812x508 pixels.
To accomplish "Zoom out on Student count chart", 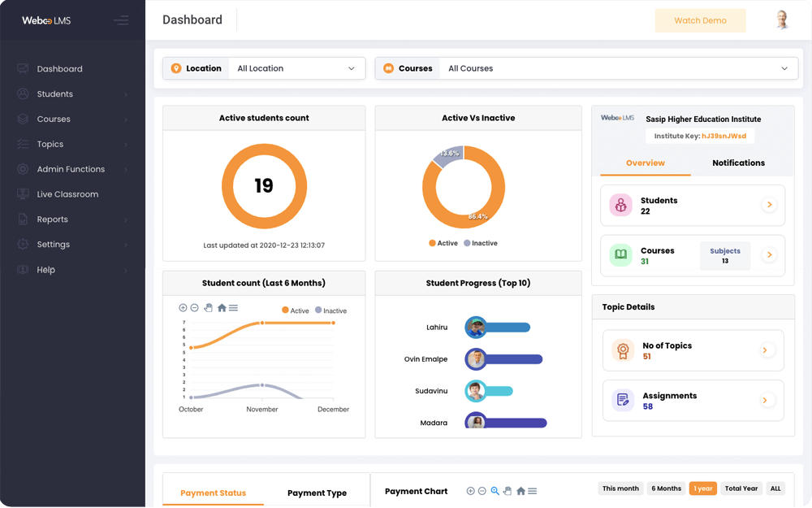I will click(x=195, y=308).
